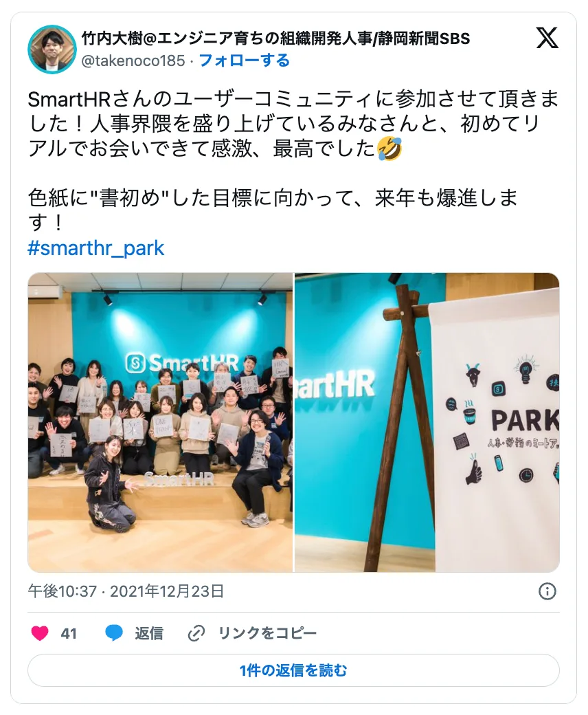Click the profile avatar photo
Screen dimensions: 588x715
point(52,49)
